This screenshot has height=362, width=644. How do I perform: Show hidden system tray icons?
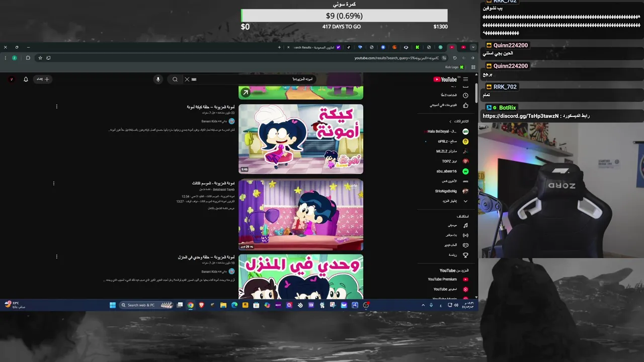[423, 305]
